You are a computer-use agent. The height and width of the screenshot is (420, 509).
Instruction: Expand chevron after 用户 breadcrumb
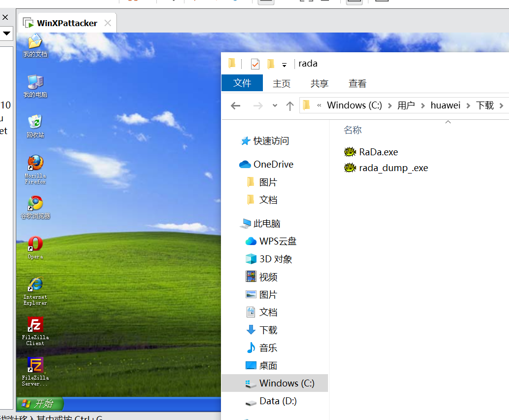click(x=423, y=105)
